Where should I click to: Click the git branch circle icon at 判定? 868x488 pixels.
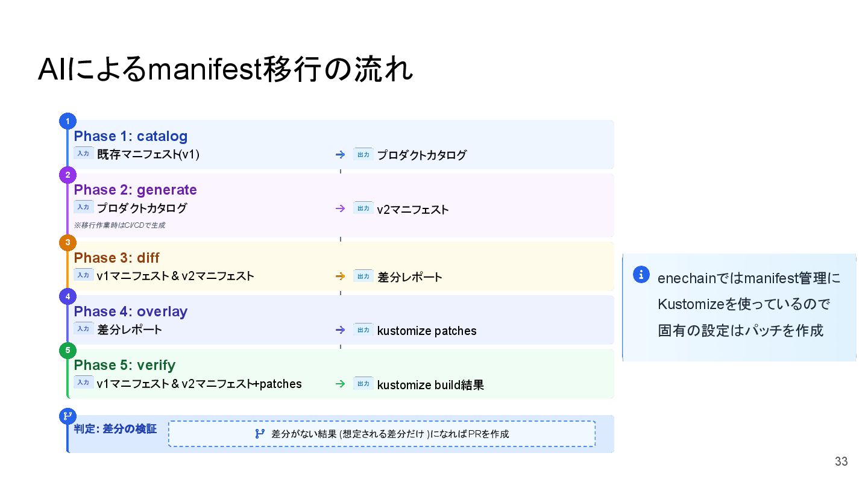(68, 416)
